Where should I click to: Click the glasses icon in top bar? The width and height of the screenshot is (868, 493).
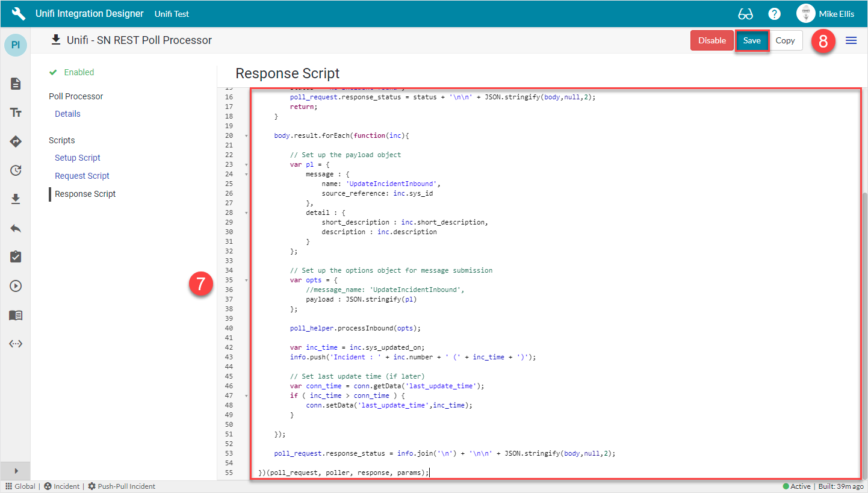(x=745, y=14)
